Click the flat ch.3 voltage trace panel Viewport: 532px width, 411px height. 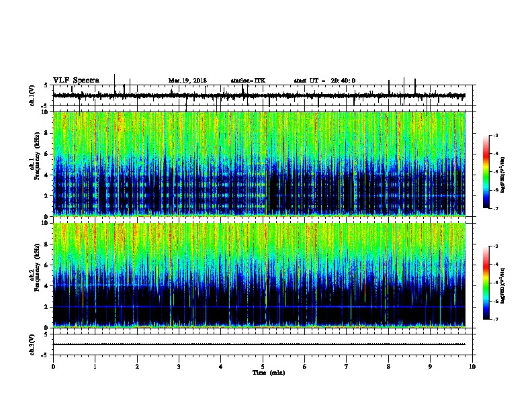263,345
